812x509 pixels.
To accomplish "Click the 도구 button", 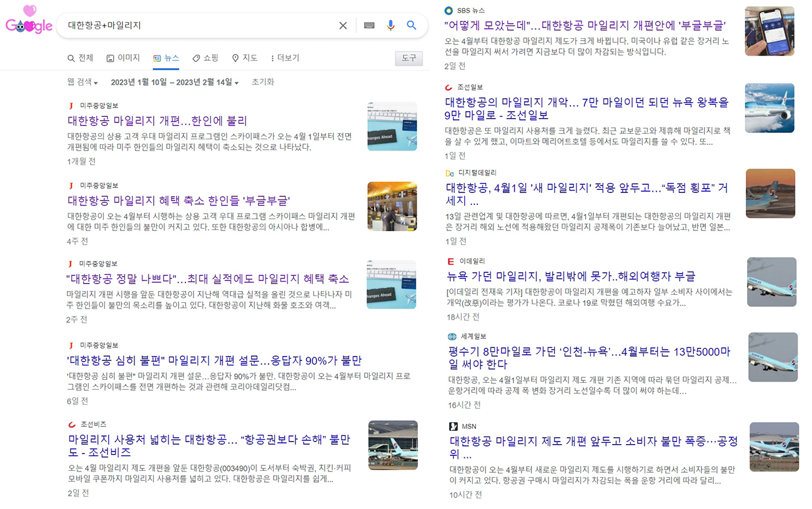I will (408, 58).
